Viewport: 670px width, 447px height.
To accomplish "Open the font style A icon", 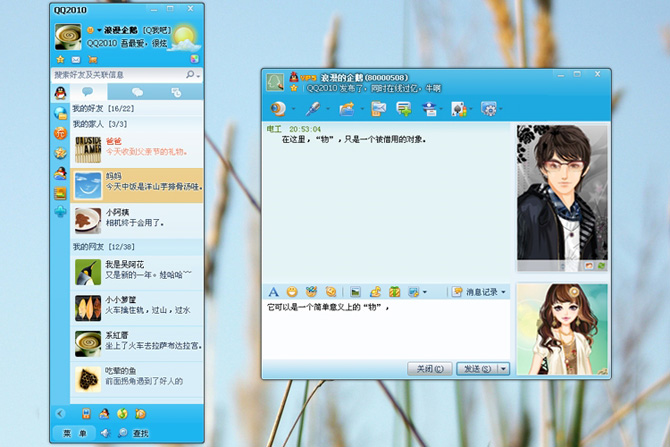I will (273, 292).
